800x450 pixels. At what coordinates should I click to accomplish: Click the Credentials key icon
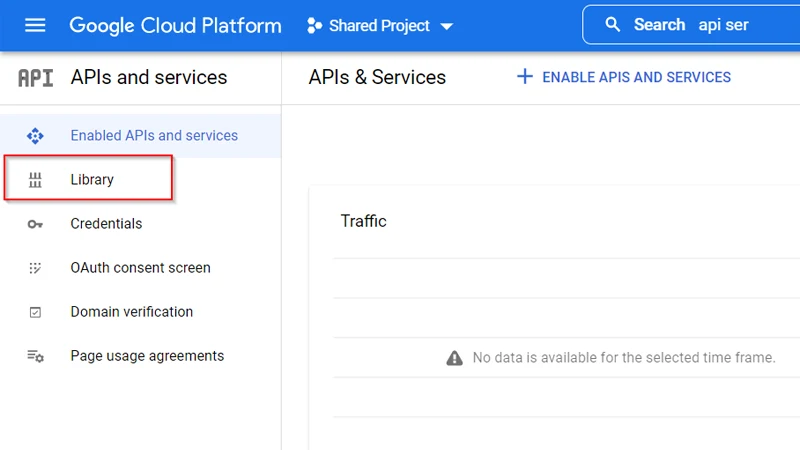coord(36,224)
